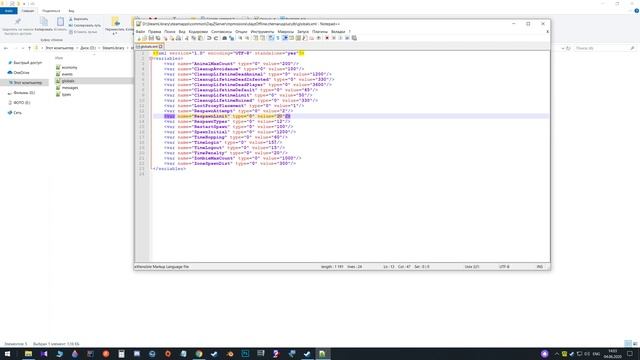Image resolution: width=640 pixels, height=360 pixels.
Task: Click Копировать button in Explorer ribbon
Action: [44, 24]
